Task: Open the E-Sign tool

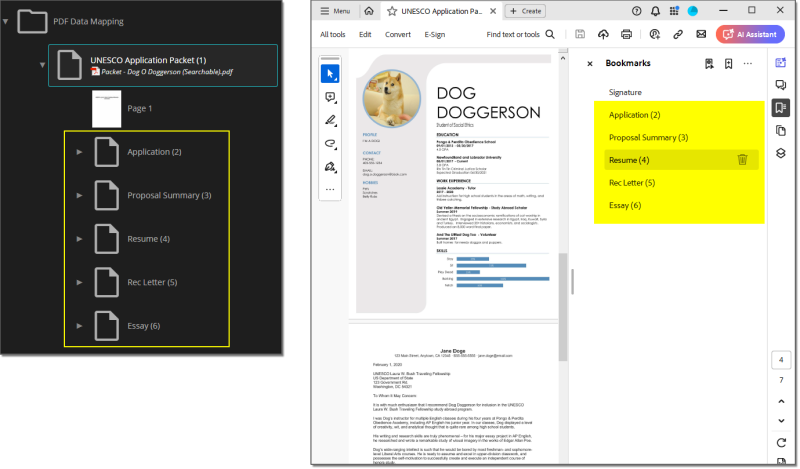Action: pyautogui.click(x=435, y=34)
